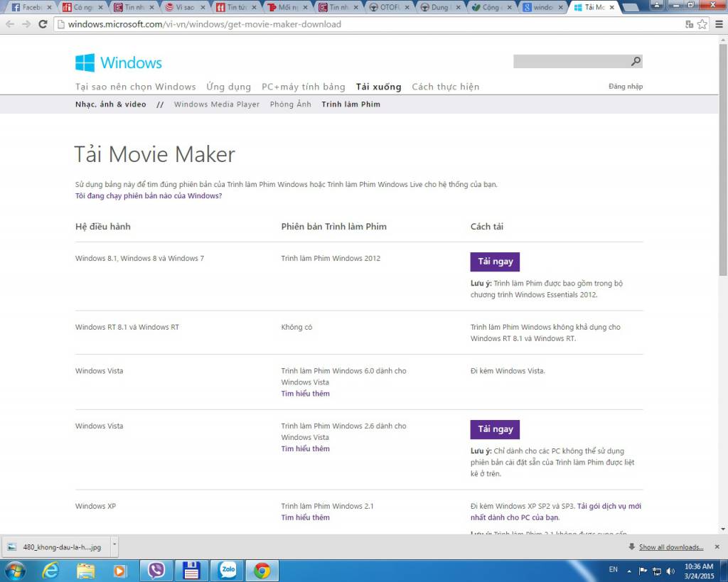Close the Tải Mo tab
This screenshot has height=582, width=728.
point(611,7)
